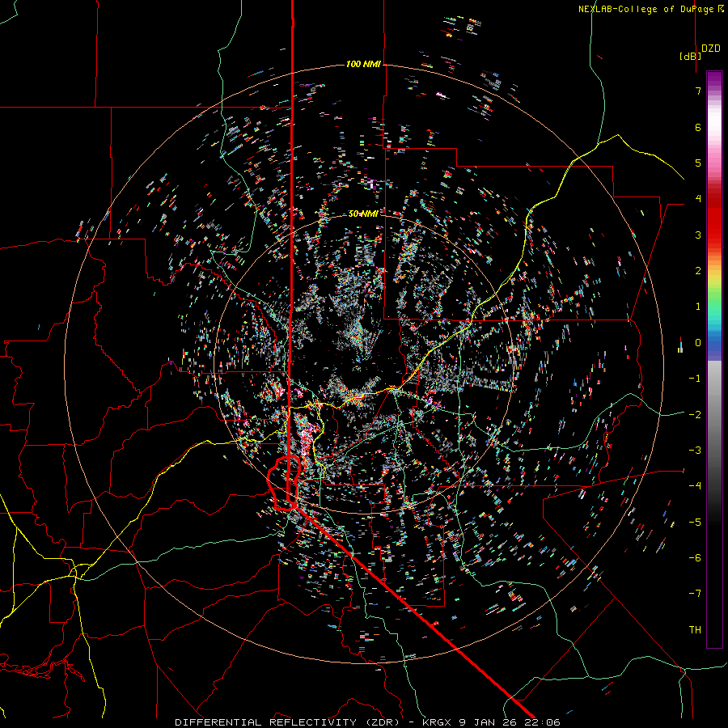This screenshot has width=728, height=728.
Task: Click the 100 NMI range ring label
Action: [x=363, y=64]
